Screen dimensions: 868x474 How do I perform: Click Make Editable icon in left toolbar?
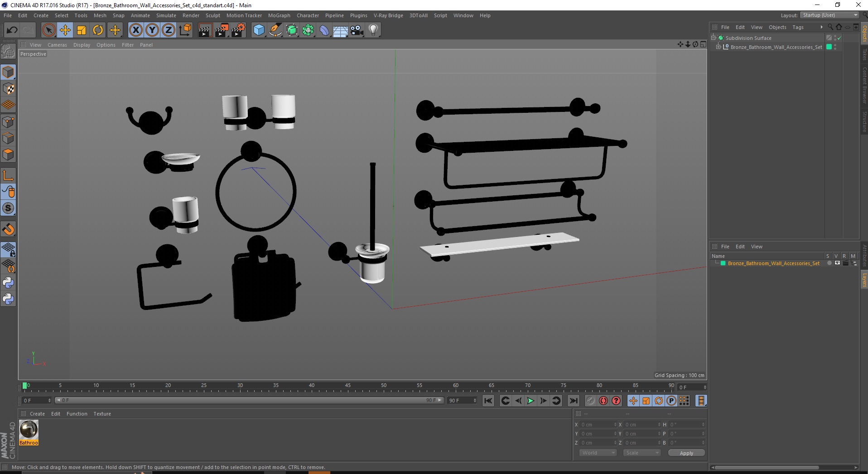point(8,52)
